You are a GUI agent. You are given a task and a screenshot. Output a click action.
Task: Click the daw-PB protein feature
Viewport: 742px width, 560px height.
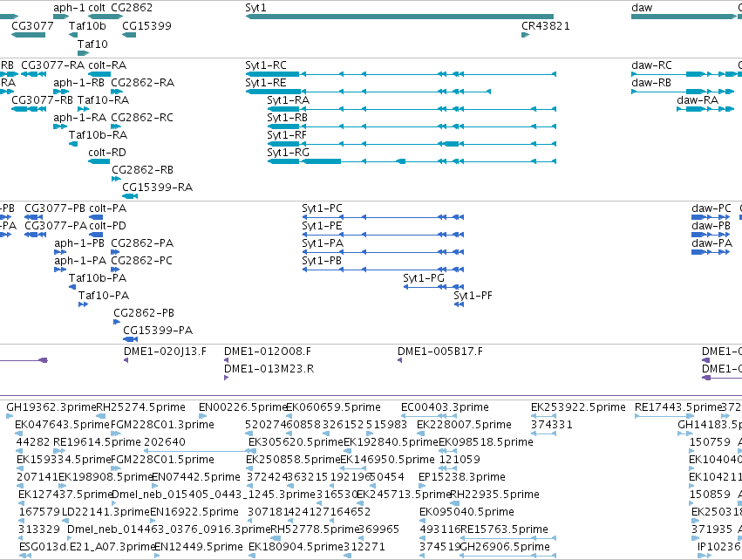click(x=711, y=235)
